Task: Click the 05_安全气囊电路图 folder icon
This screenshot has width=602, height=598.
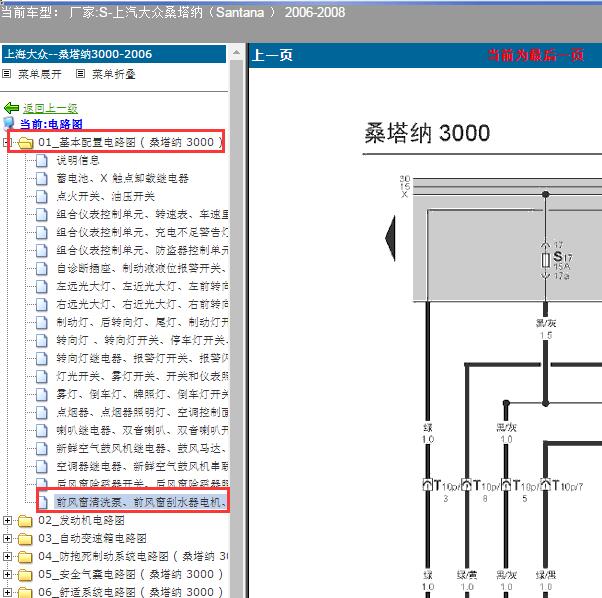Action: 25,575
